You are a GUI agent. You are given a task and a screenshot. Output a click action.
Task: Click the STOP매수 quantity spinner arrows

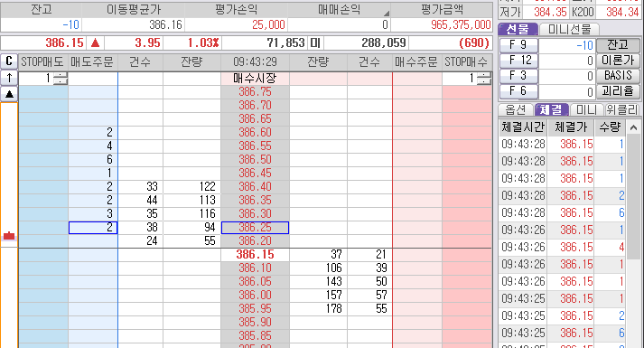[484, 78]
